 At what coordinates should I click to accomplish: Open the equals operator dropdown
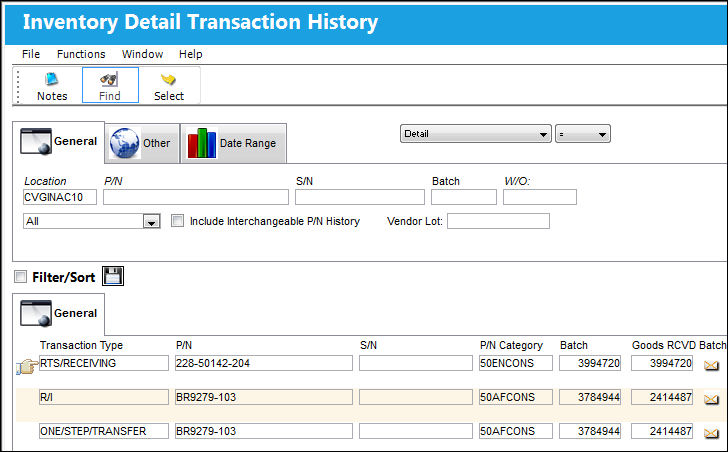583,134
